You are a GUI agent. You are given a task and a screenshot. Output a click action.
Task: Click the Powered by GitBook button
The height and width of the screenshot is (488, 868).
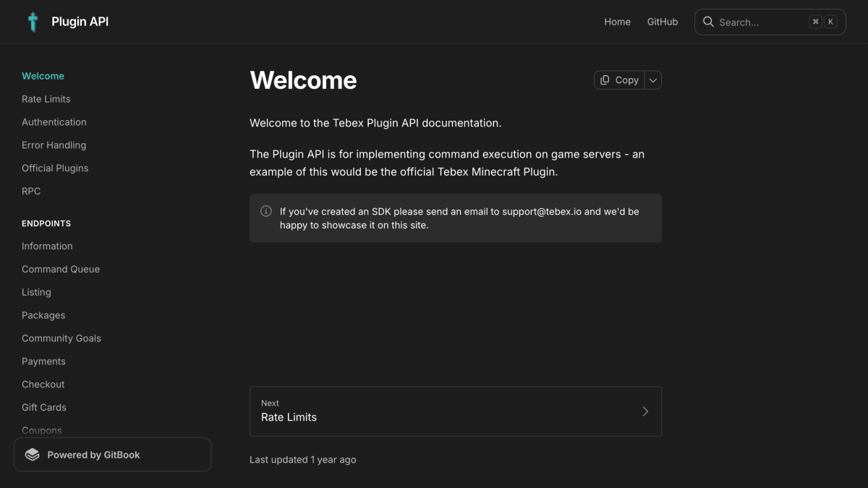[x=113, y=455]
